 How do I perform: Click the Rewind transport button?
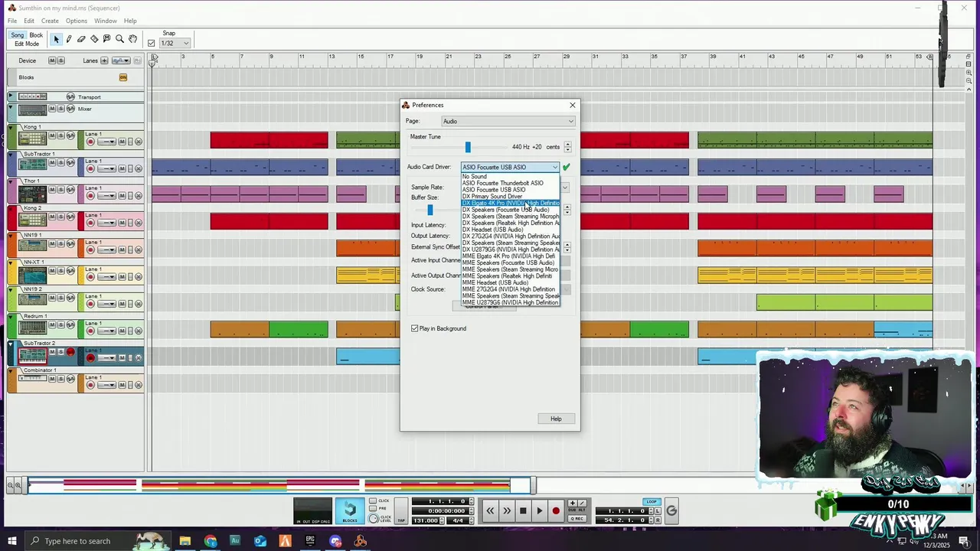point(490,511)
